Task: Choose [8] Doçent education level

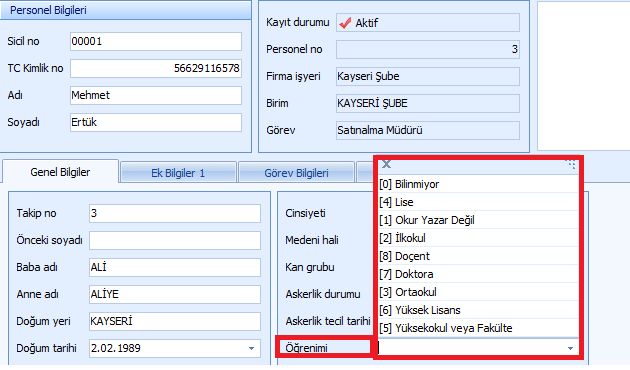Action: (478, 256)
